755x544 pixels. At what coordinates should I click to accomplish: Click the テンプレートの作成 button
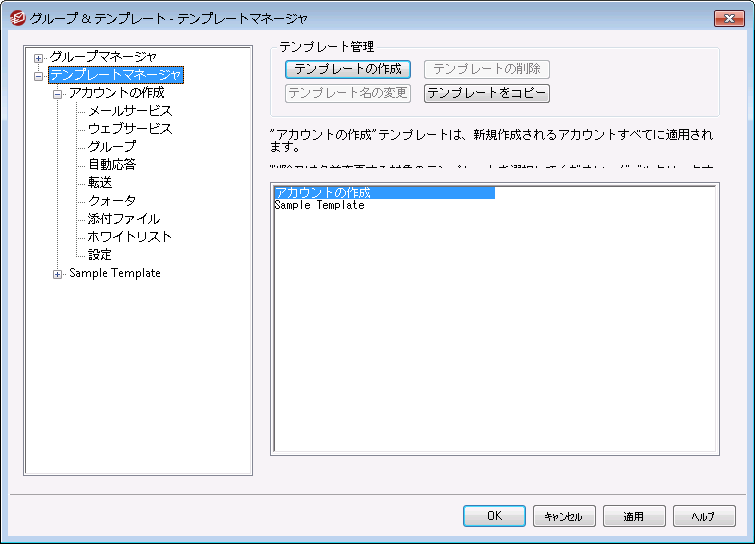tap(347, 69)
